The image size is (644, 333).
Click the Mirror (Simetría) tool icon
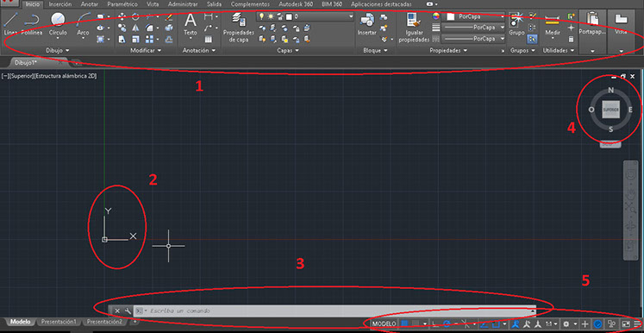(x=135, y=28)
